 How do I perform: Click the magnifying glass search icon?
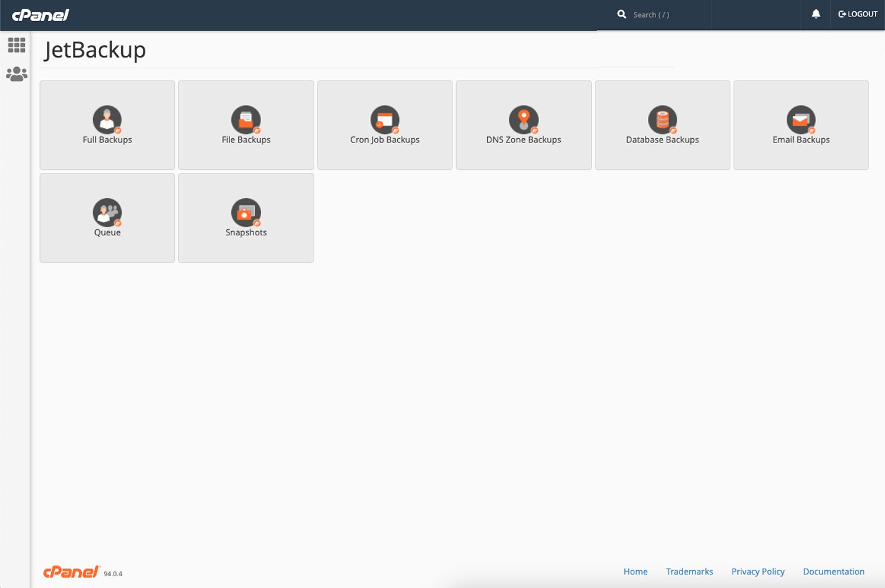[x=621, y=14]
